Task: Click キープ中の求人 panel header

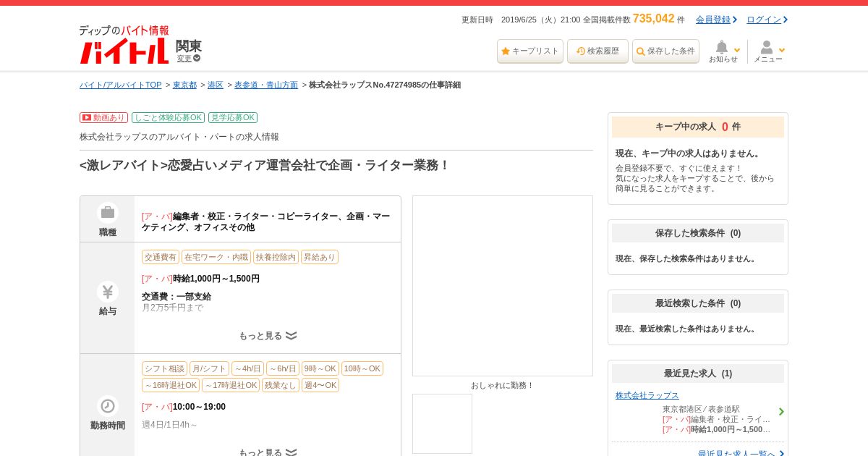Action: (x=698, y=127)
